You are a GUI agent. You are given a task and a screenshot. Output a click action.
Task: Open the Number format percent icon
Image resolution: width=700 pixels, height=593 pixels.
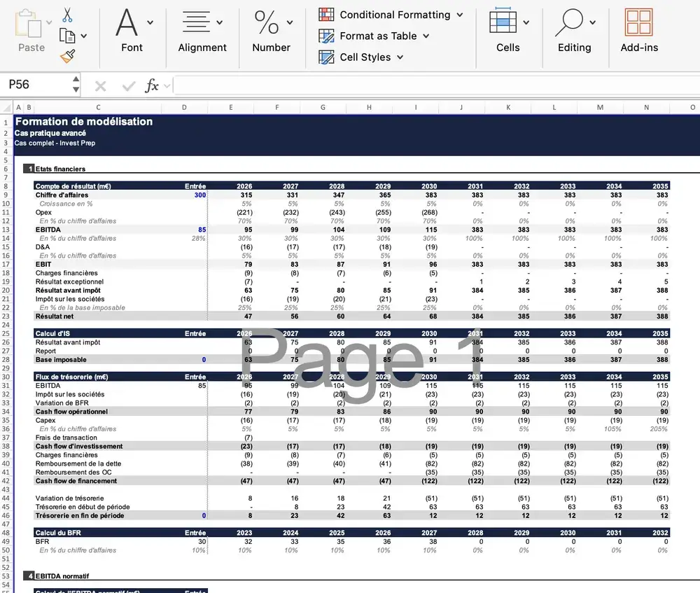(x=266, y=22)
